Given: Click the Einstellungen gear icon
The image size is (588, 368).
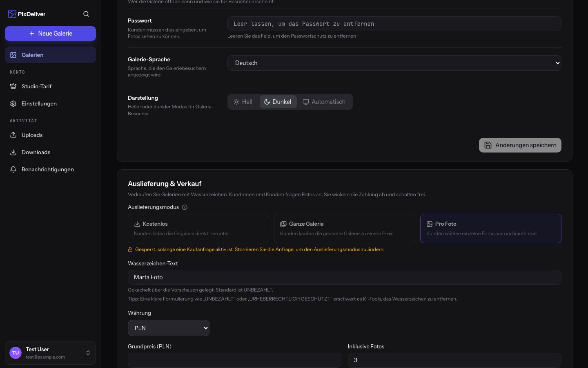Looking at the screenshot, I should click(13, 103).
